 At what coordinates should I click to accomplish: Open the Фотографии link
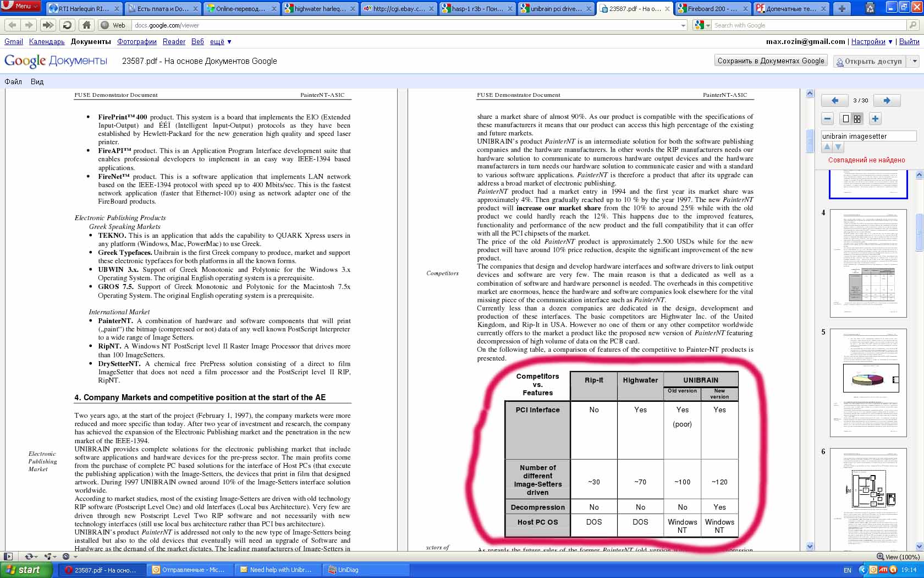[137, 42]
